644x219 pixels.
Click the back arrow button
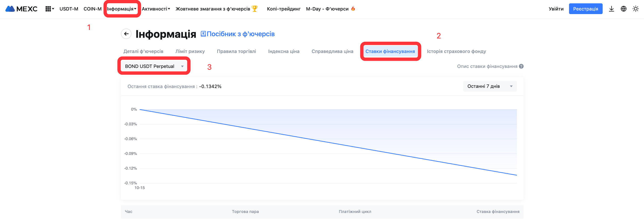coord(126,34)
